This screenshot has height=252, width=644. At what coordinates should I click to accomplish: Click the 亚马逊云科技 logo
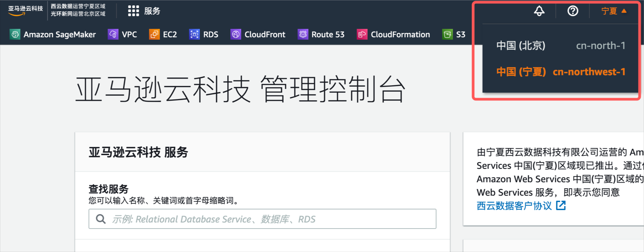click(x=26, y=10)
